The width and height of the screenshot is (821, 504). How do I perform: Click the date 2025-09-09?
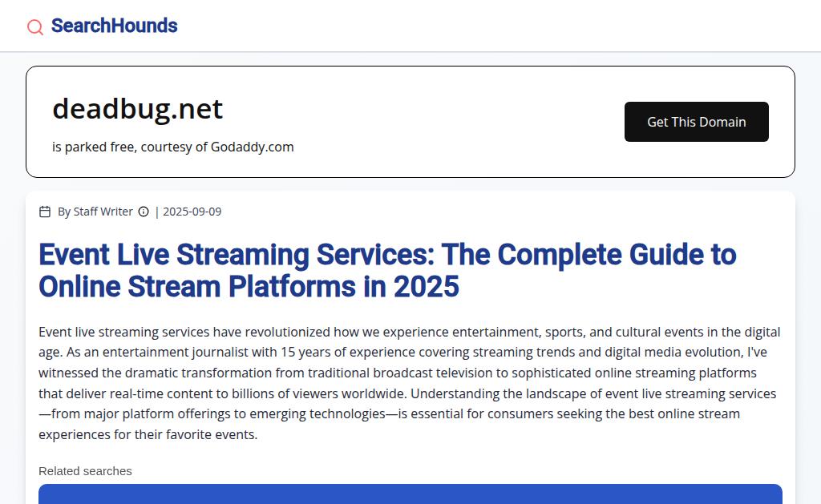coord(192,212)
